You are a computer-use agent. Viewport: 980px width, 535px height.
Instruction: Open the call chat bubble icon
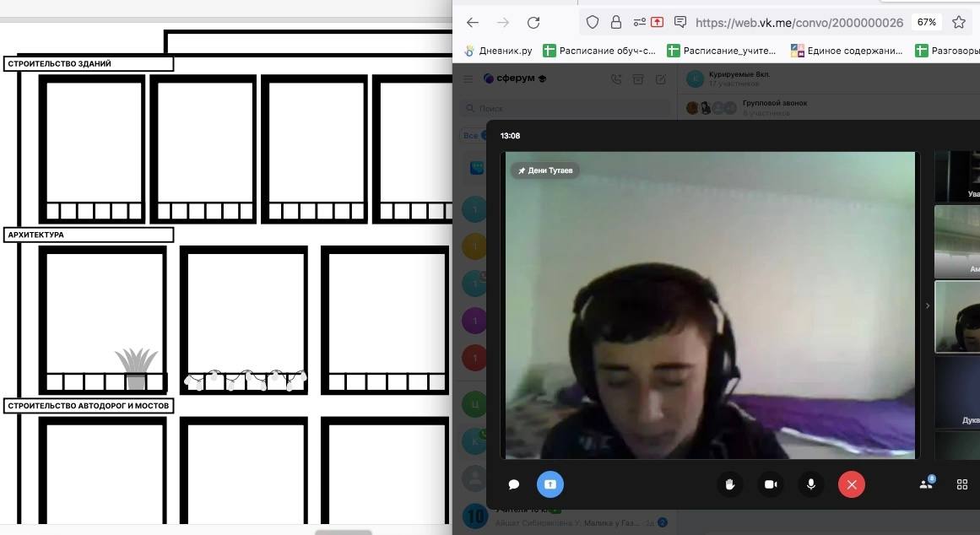tap(513, 484)
